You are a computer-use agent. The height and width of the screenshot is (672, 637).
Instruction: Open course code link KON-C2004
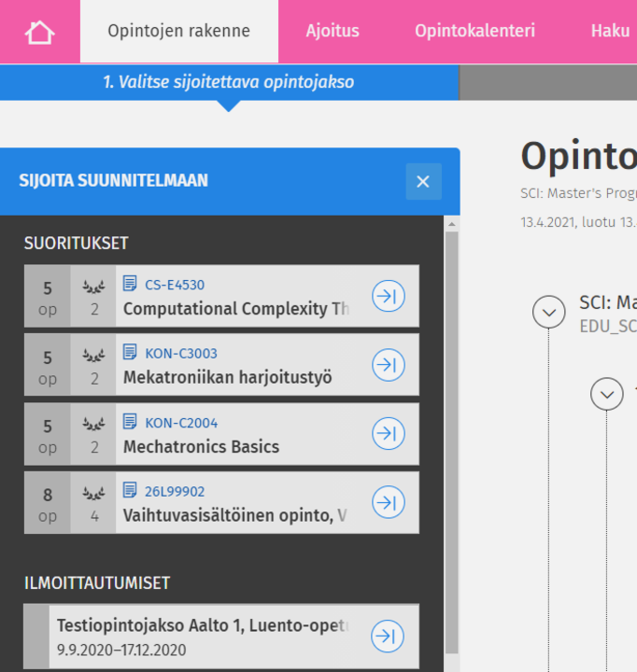pos(181,423)
